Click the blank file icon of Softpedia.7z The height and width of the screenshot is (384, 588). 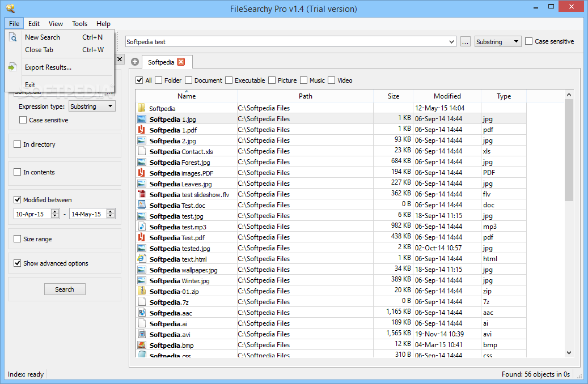tap(142, 301)
